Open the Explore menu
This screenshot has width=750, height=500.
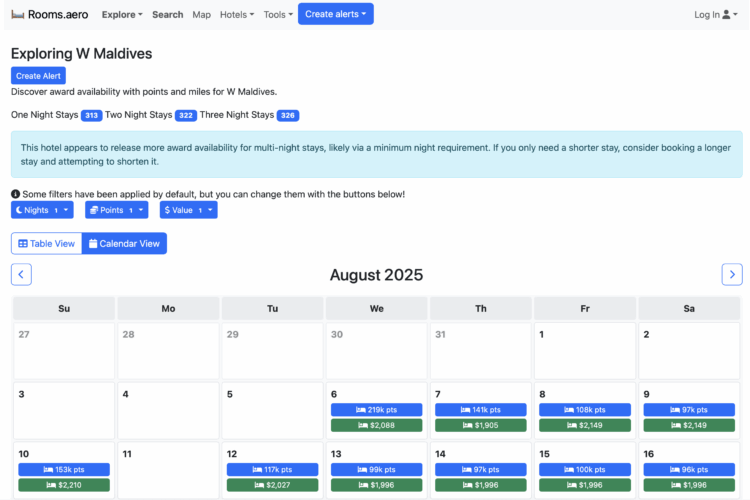point(122,14)
